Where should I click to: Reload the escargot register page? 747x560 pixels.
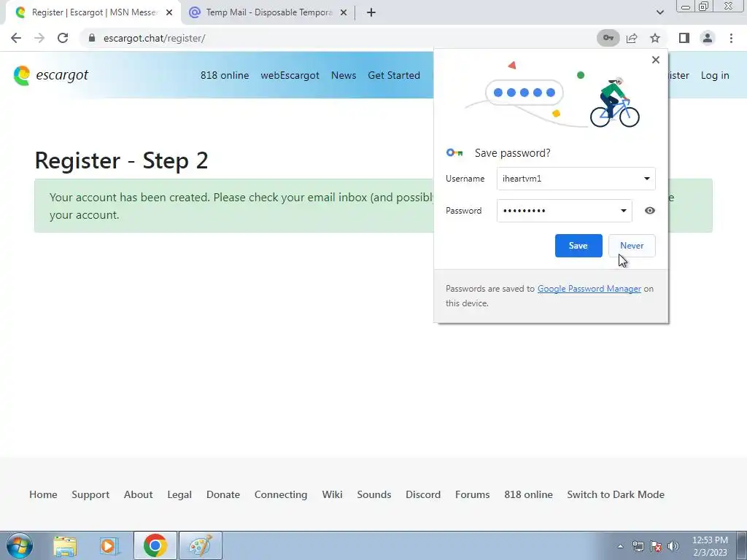63,38
